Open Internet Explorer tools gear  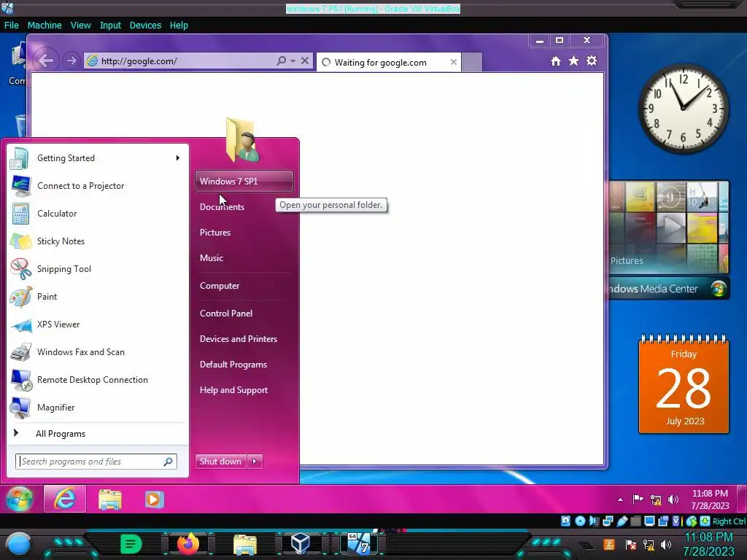coord(592,61)
